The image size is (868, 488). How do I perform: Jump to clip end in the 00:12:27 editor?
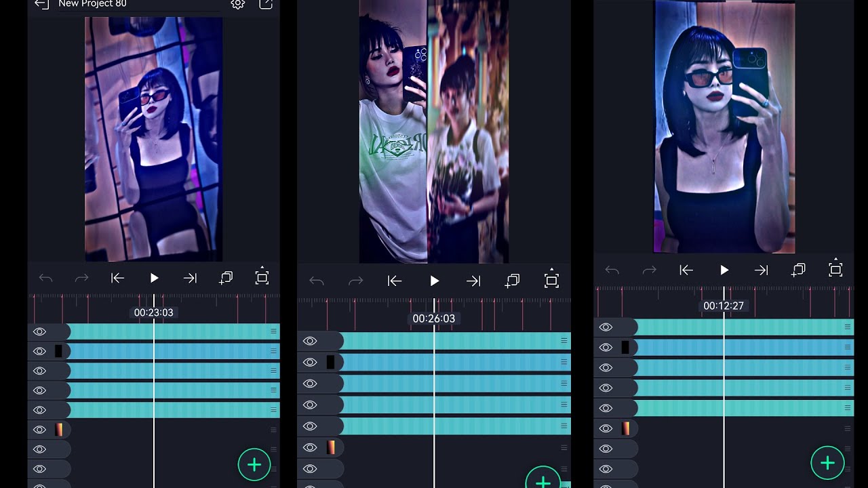[762, 270]
